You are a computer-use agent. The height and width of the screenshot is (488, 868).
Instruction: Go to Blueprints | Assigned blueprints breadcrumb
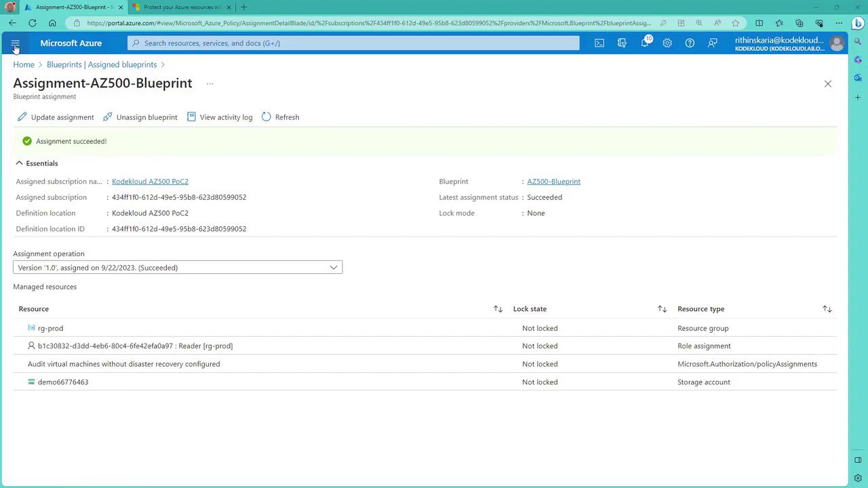102,64
